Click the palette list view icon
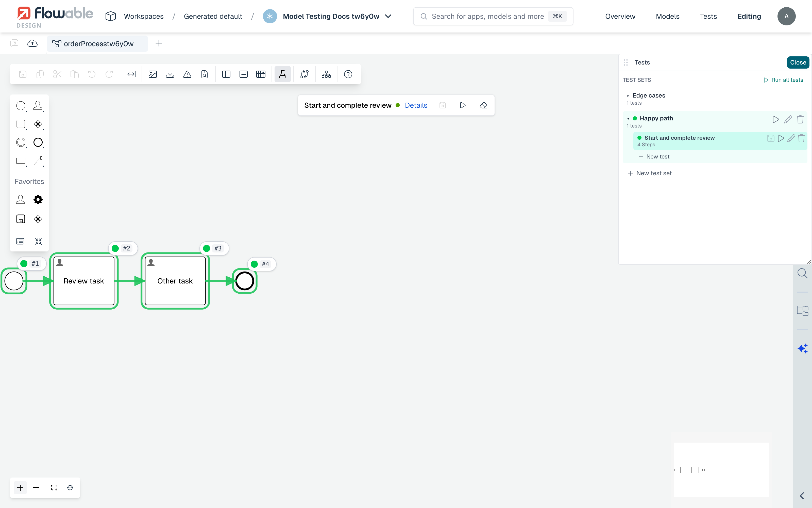This screenshot has height=508, width=812. (20, 241)
